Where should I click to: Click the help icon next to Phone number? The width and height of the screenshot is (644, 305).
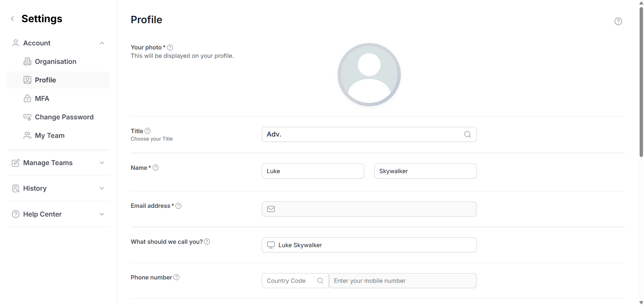[x=176, y=277]
